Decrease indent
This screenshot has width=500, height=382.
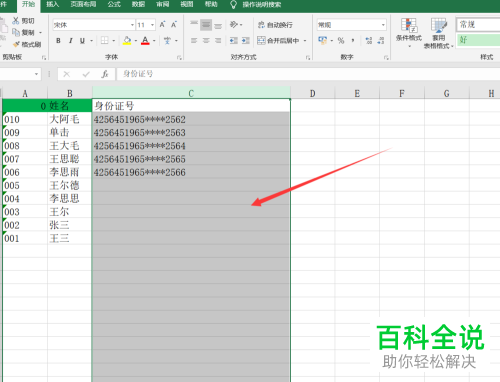[234, 41]
